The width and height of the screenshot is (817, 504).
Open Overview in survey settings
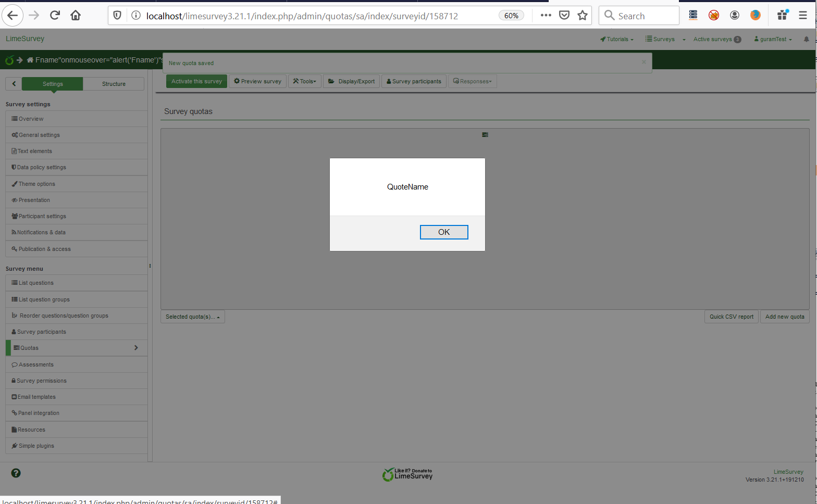77,119
